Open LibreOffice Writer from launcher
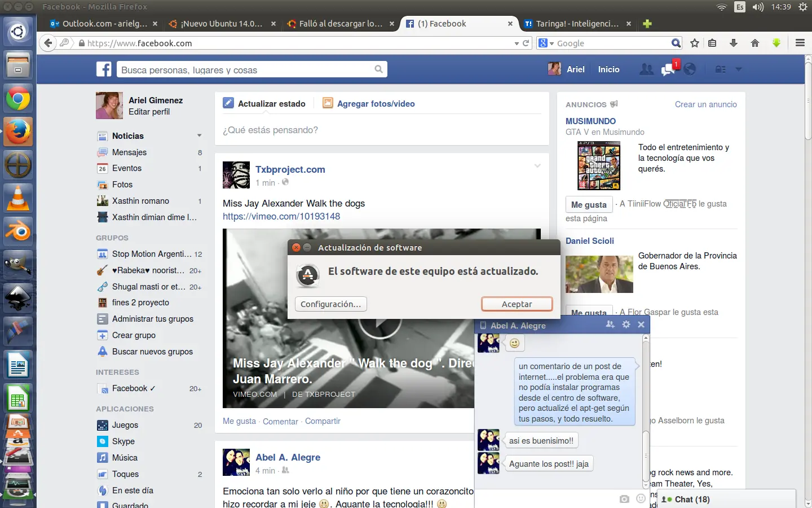Screen dimensions: 812x508 click(18, 366)
